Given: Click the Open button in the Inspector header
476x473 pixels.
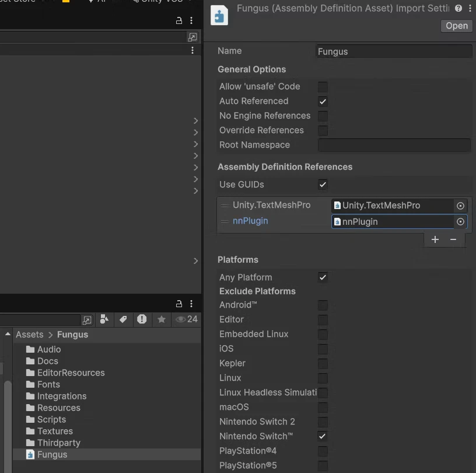Looking at the screenshot, I should tap(457, 26).
